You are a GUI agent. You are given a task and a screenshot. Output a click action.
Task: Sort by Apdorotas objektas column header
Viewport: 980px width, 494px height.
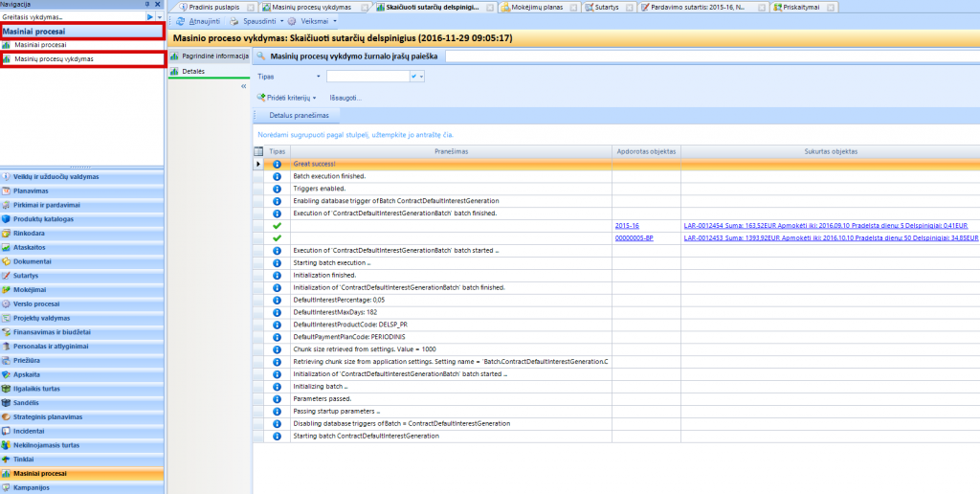(x=646, y=151)
